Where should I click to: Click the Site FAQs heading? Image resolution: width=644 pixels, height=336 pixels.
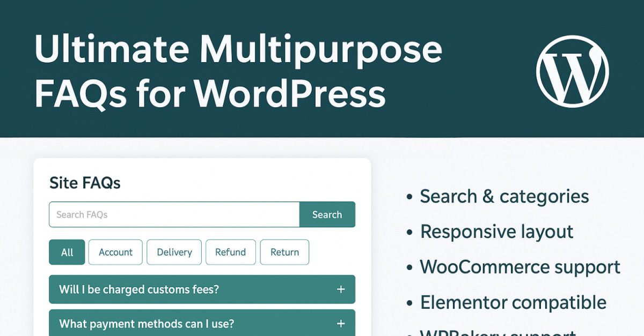85,183
